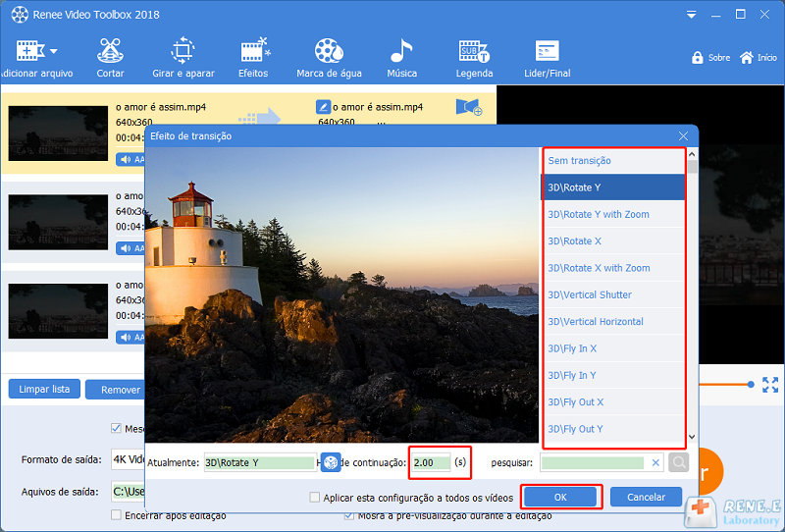Click the Cancelar button
The image size is (785, 532).
[646, 497]
